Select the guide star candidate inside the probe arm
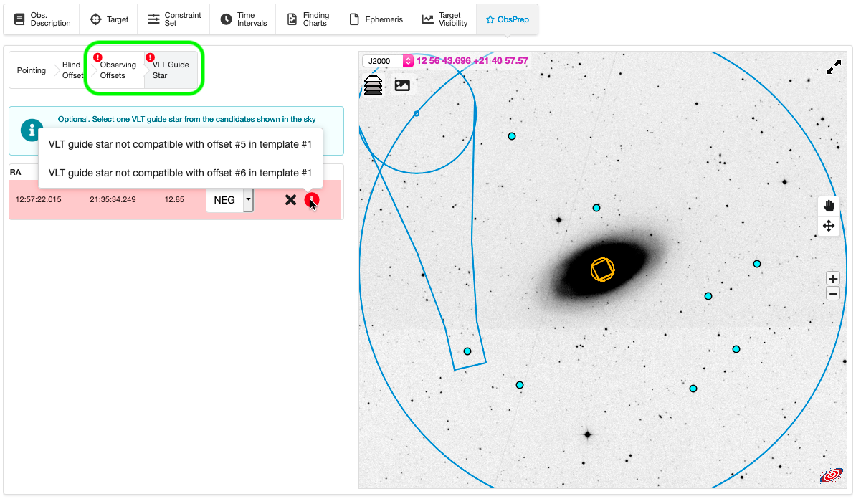 coord(467,351)
